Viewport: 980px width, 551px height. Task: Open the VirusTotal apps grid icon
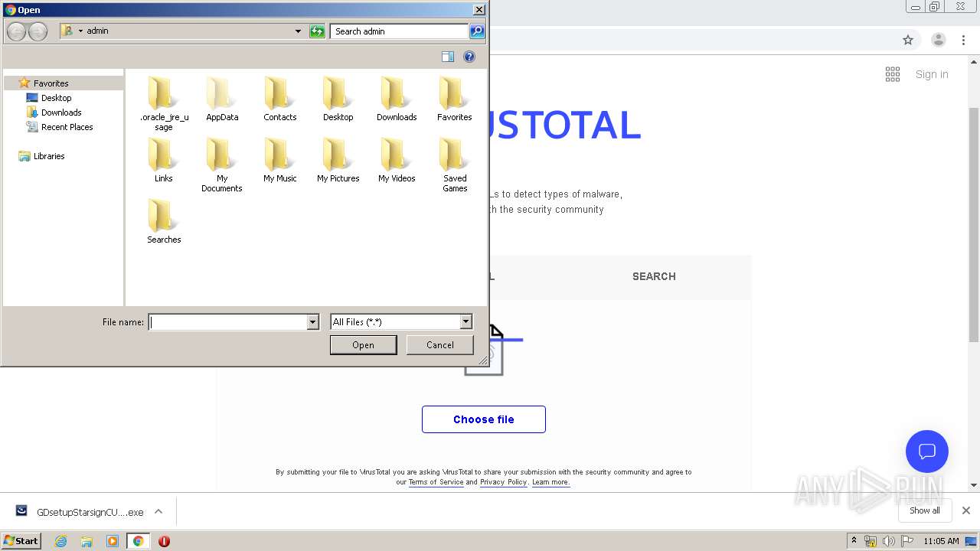coord(893,74)
